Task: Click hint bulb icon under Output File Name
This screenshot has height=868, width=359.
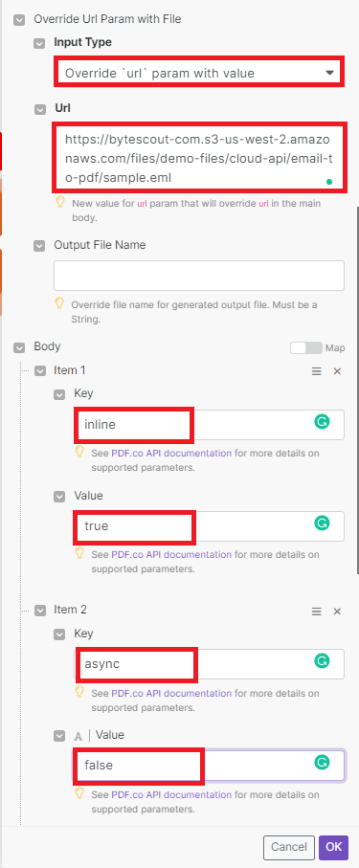Action: [59, 304]
